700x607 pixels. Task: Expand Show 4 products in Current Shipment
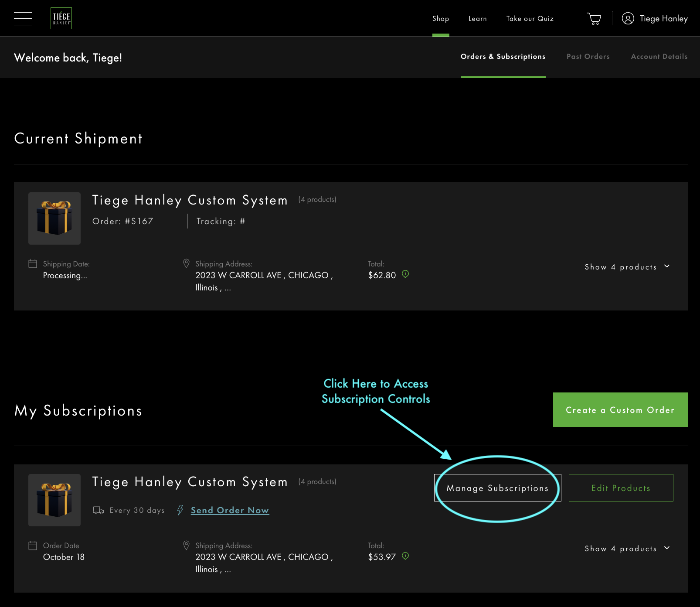point(627,267)
